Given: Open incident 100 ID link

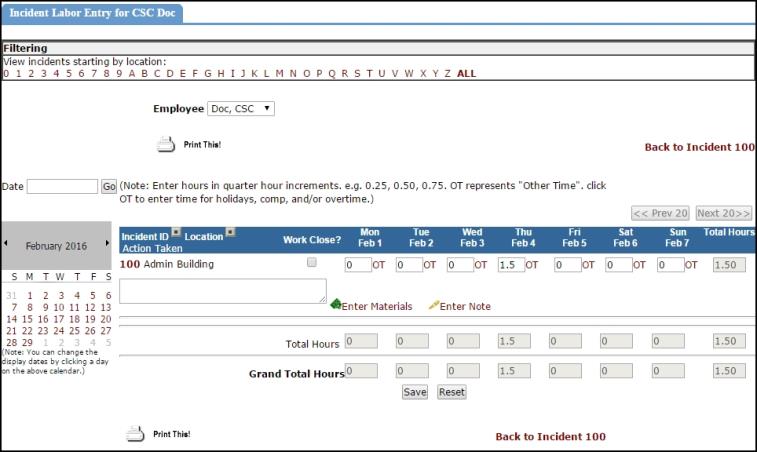Looking at the screenshot, I should click(130, 264).
